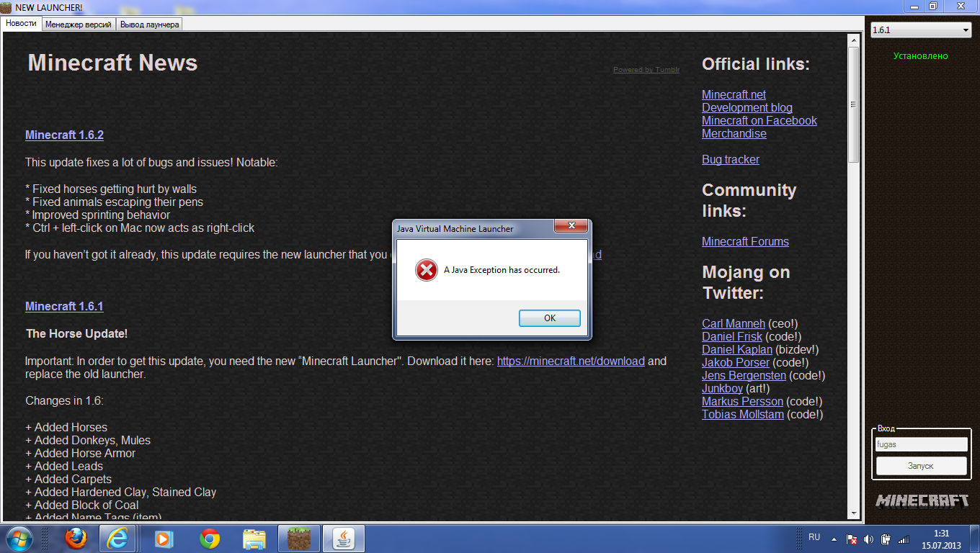The image size is (980, 553).
Task: Open Tobias Mollstam's Twitter link
Action: [743, 414]
